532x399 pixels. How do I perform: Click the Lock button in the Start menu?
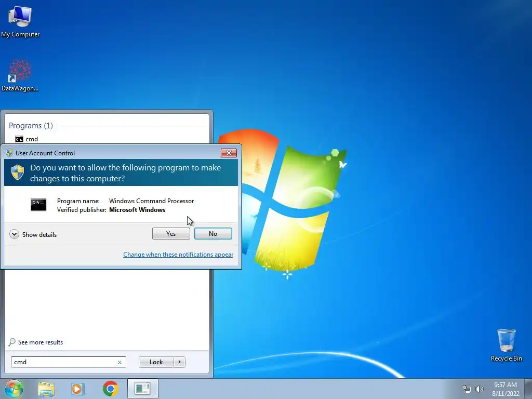click(156, 362)
